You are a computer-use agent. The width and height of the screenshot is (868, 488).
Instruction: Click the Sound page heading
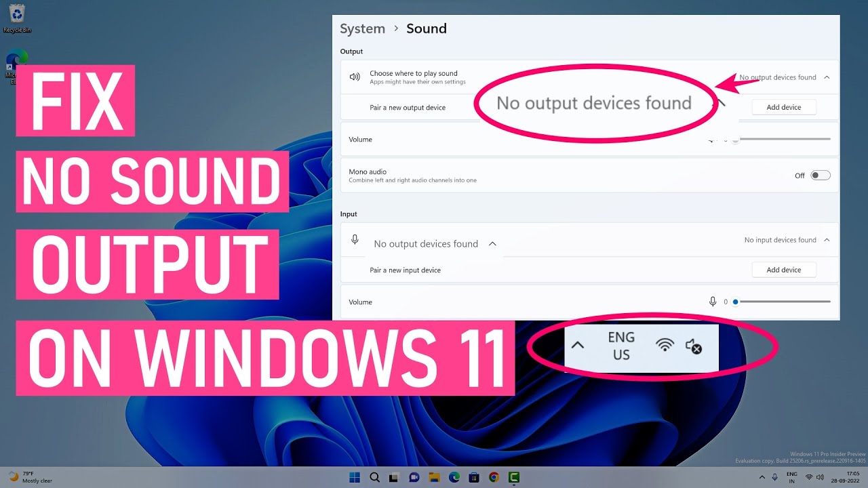tap(427, 28)
